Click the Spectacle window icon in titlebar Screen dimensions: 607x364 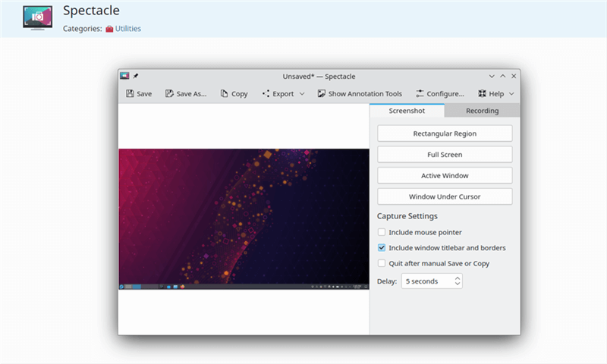click(124, 76)
